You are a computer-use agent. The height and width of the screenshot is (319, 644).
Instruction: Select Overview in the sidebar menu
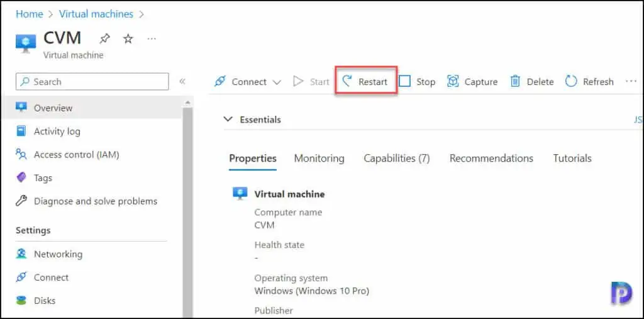[x=91, y=108]
